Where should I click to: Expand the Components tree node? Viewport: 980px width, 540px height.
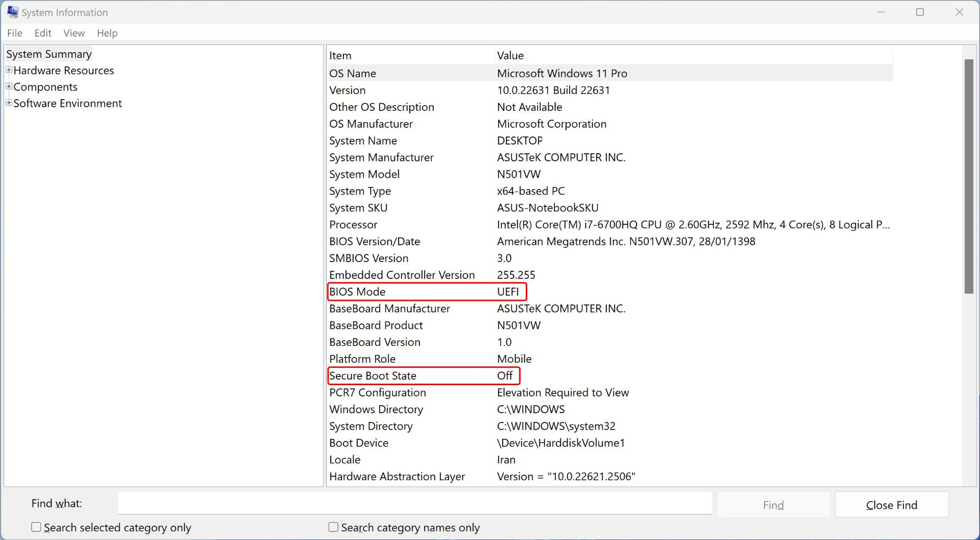point(8,87)
